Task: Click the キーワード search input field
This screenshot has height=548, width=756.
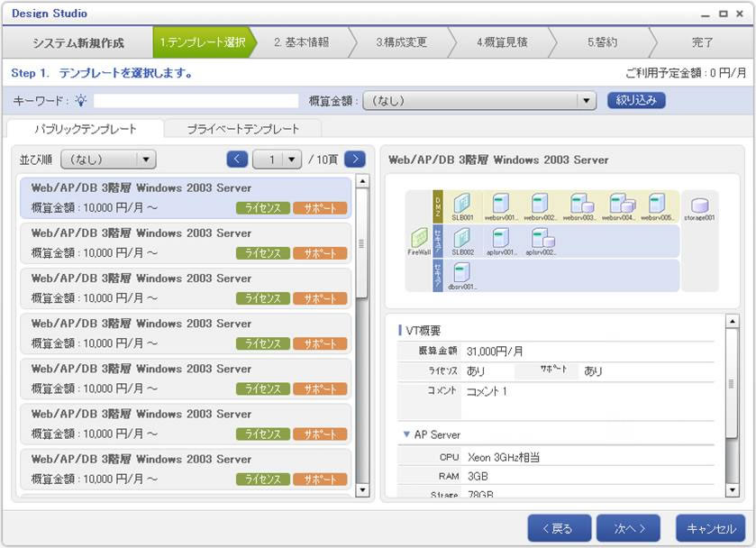Action: 196,101
